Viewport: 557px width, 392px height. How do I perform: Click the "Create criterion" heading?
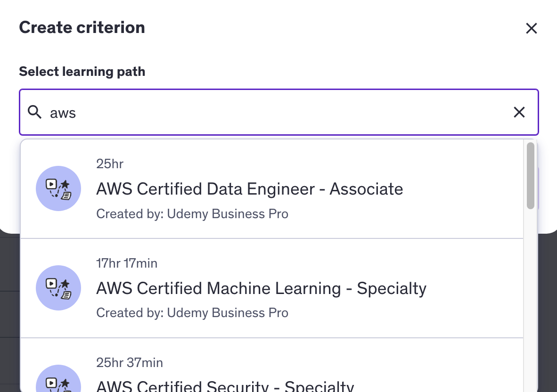[x=82, y=27]
